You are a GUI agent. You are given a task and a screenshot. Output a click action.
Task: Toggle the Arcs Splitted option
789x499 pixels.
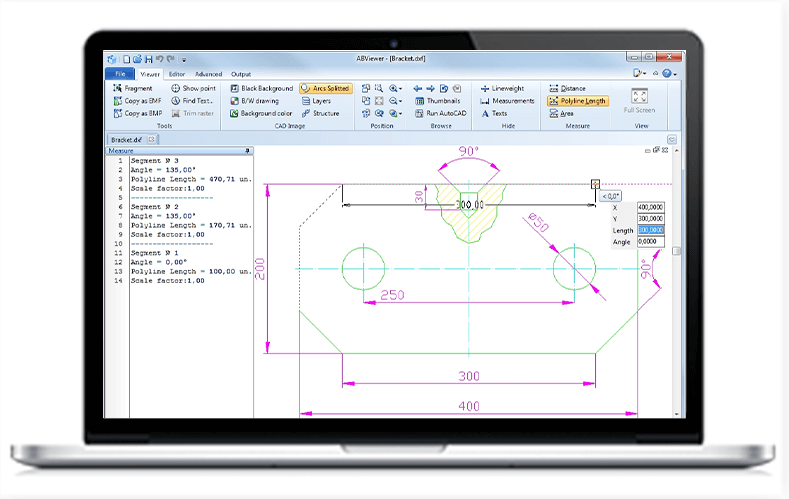[326, 88]
